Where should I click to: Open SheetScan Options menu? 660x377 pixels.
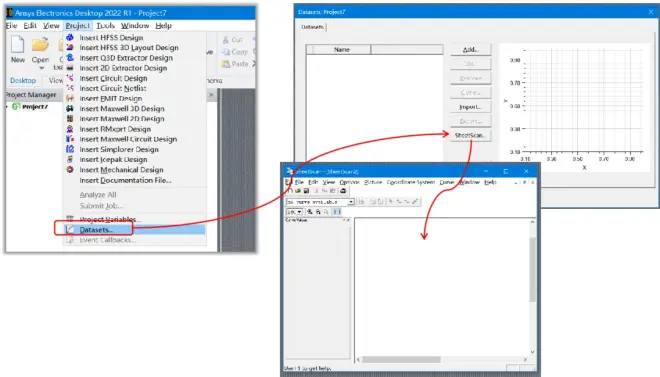pyautogui.click(x=349, y=182)
